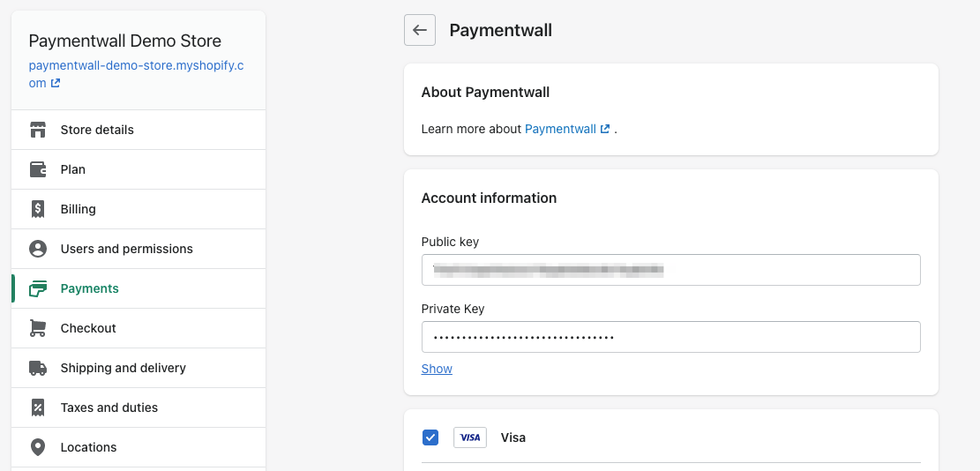Image resolution: width=980 pixels, height=471 pixels.
Task: Uncheck the Visa checkbox
Action: (430, 437)
